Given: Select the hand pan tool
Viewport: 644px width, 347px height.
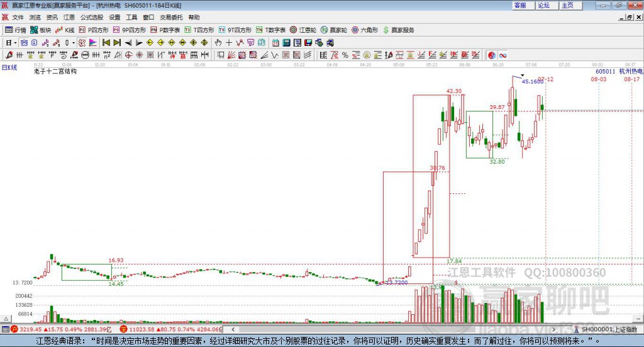Looking at the screenshot, I should pyautogui.click(x=218, y=43).
